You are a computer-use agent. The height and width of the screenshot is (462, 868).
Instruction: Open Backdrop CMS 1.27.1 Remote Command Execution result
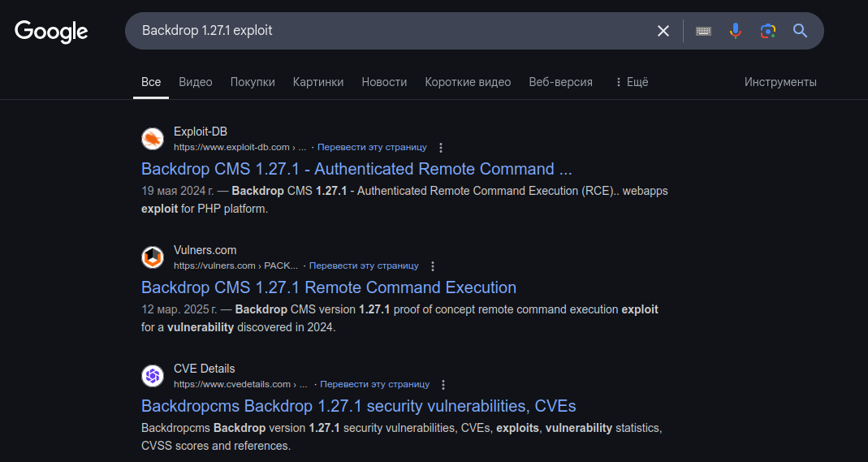click(329, 287)
